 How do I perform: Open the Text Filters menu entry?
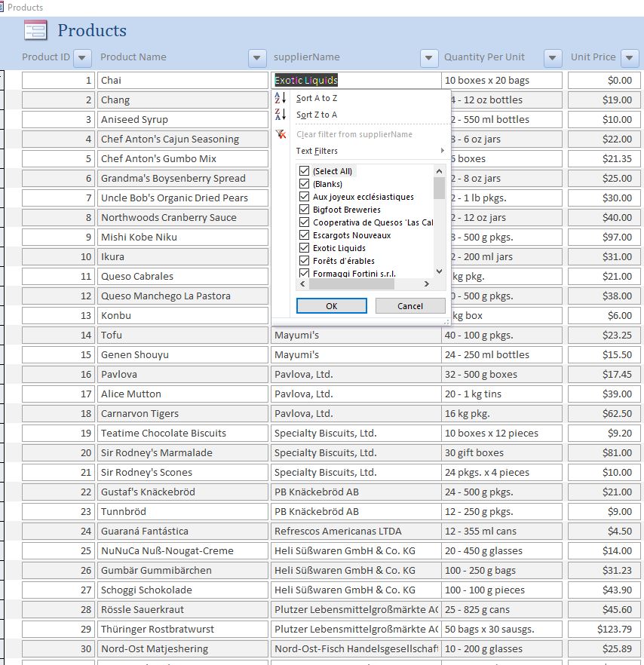[317, 151]
